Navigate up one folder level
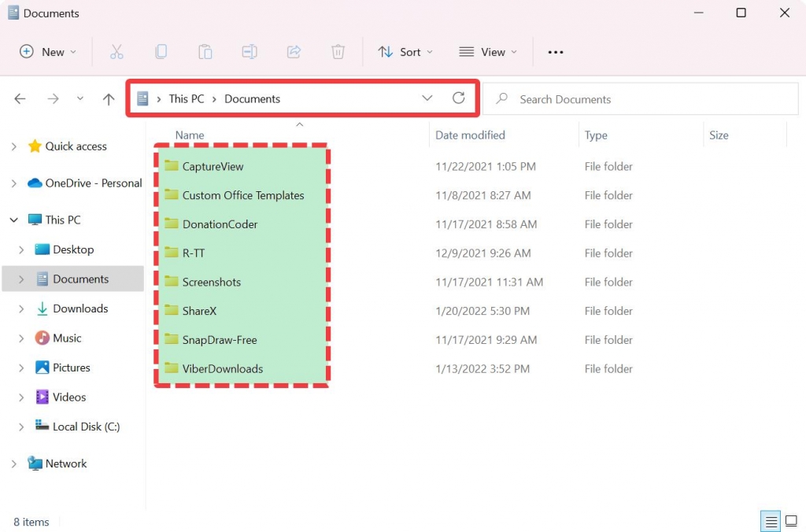 pos(108,98)
